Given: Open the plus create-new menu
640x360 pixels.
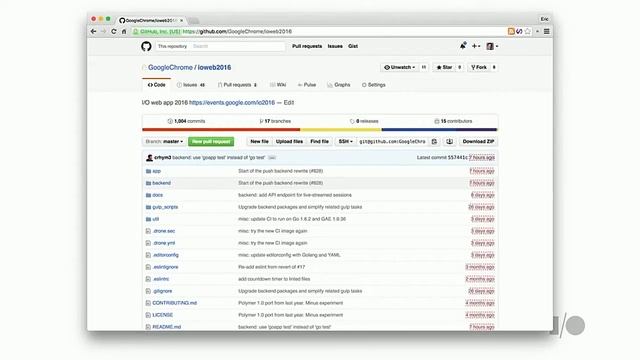Looking at the screenshot, I should pos(476,46).
